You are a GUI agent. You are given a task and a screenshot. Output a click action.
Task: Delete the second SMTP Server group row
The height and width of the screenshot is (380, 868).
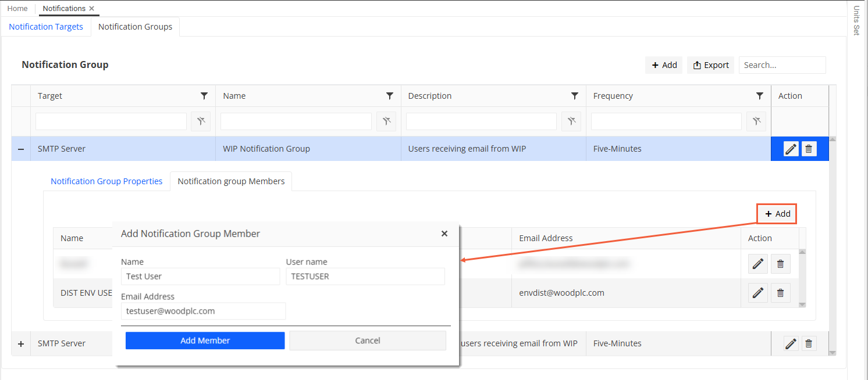coord(809,343)
